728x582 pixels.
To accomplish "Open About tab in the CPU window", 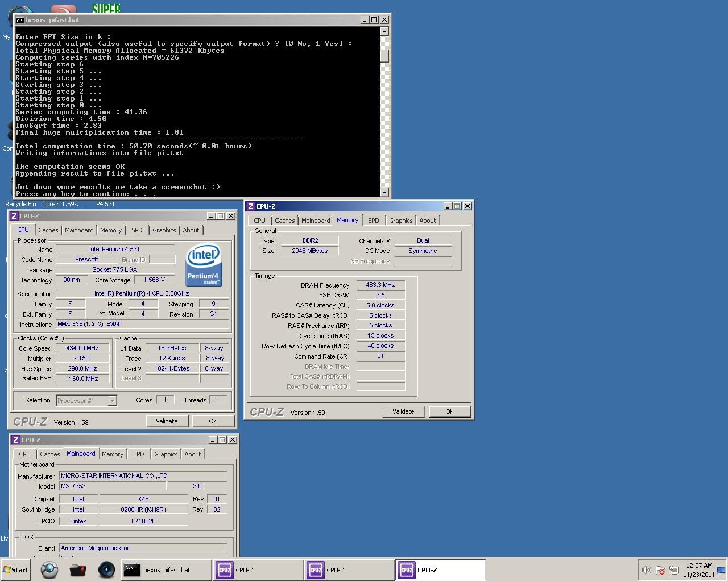I will pos(191,230).
